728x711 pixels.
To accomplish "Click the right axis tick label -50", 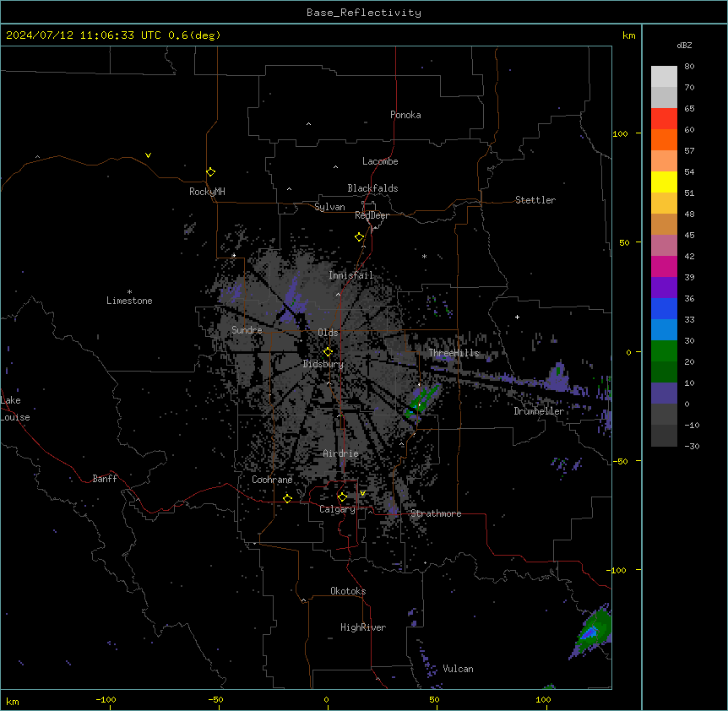I will pyautogui.click(x=620, y=461).
